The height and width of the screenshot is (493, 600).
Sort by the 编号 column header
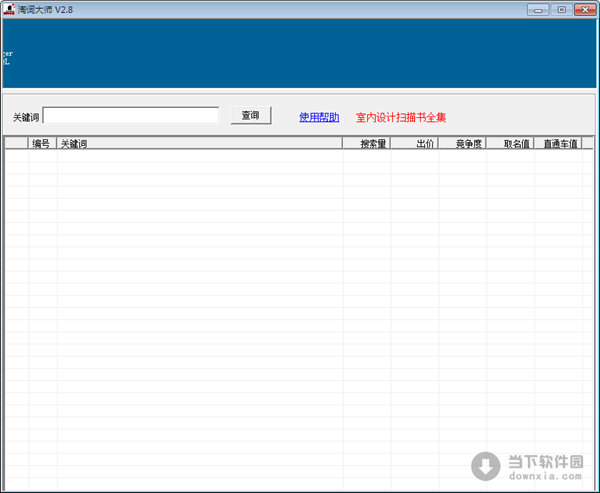(41, 144)
